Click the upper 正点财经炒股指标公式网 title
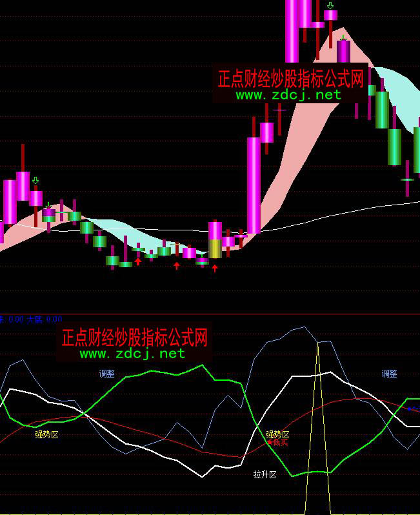 (290, 79)
